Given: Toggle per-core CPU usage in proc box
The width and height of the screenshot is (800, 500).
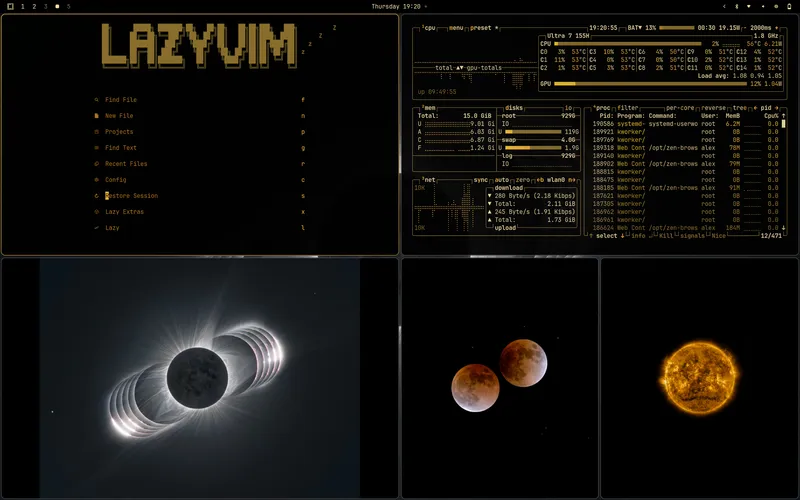Looking at the screenshot, I should [680, 108].
